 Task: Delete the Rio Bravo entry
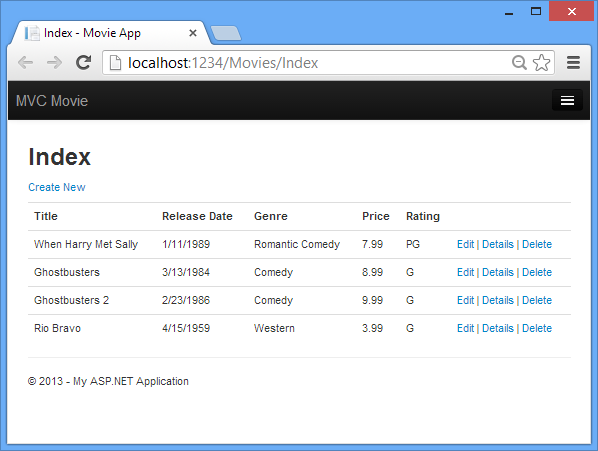537,328
